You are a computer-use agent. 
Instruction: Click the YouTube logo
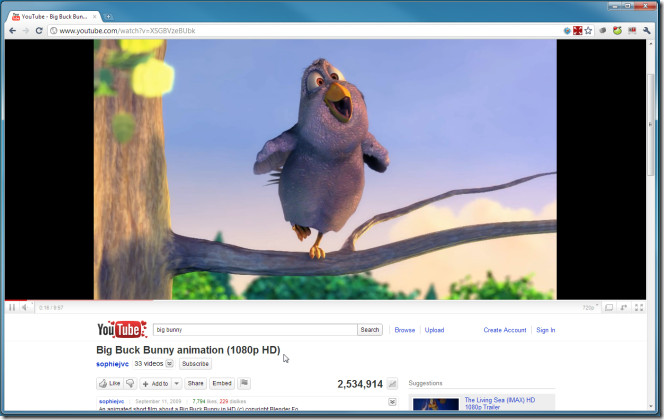[122, 329]
